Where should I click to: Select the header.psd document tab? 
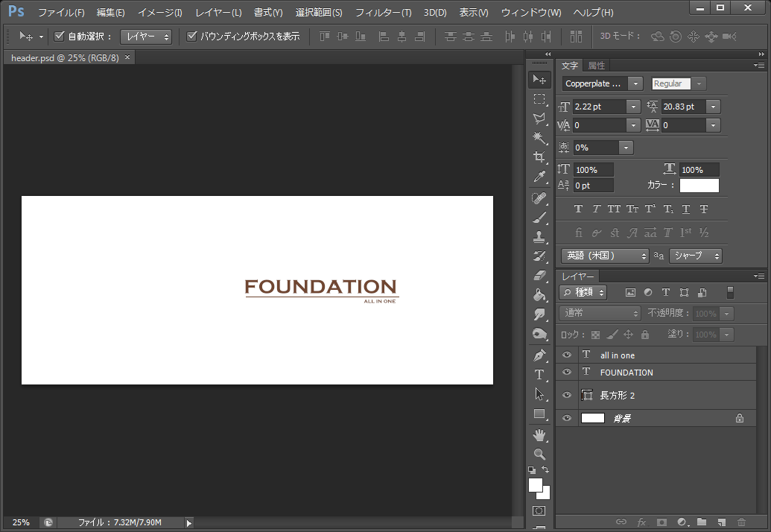65,57
